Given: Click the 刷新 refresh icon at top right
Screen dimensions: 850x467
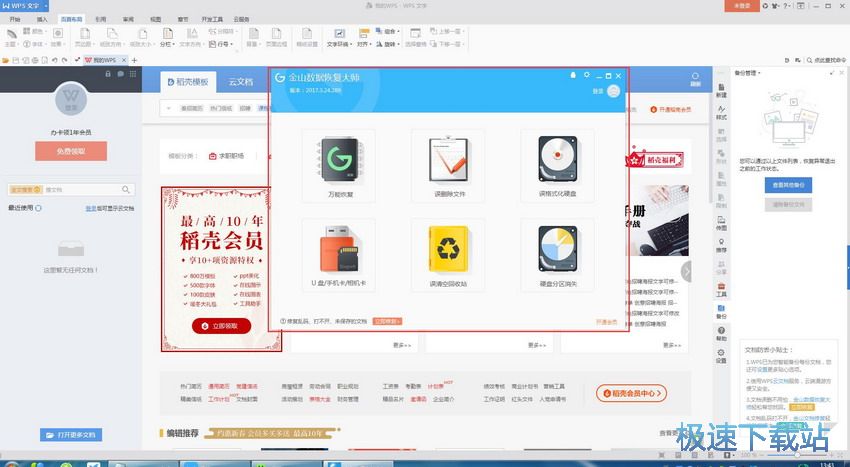Looking at the screenshot, I should click(x=695, y=79).
